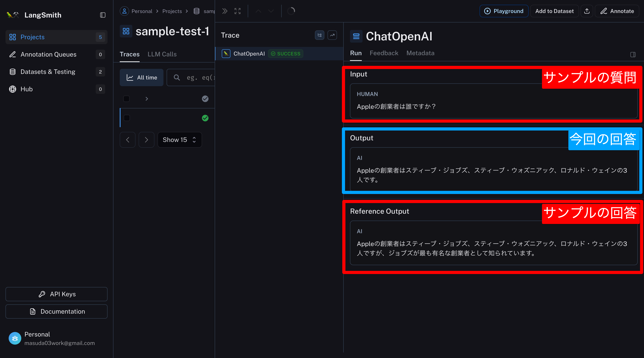Screen dimensions: 644x358
Task: Click the SUCCESS status badge
Action: pos(286,54)
